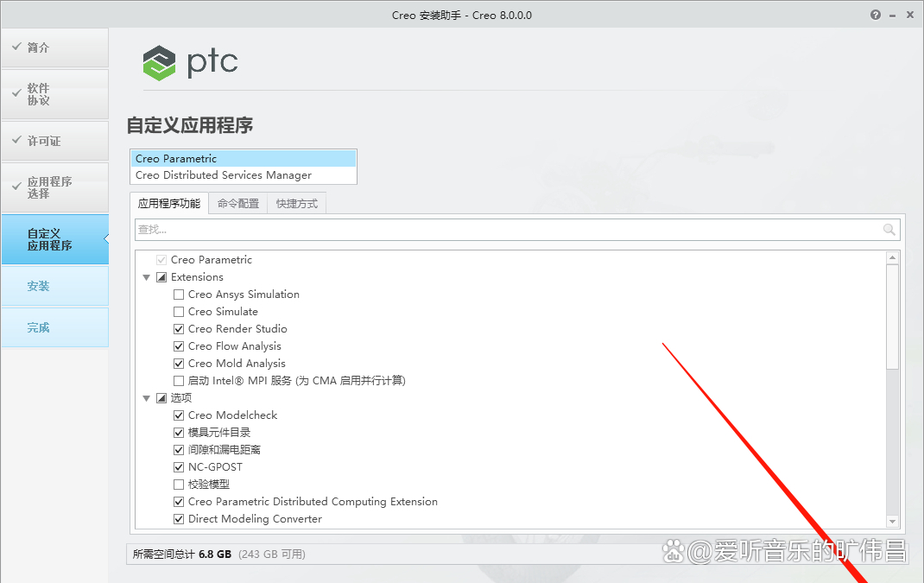
Task: Toggle the Extensions group checkbox
Action: click(161, 277)
